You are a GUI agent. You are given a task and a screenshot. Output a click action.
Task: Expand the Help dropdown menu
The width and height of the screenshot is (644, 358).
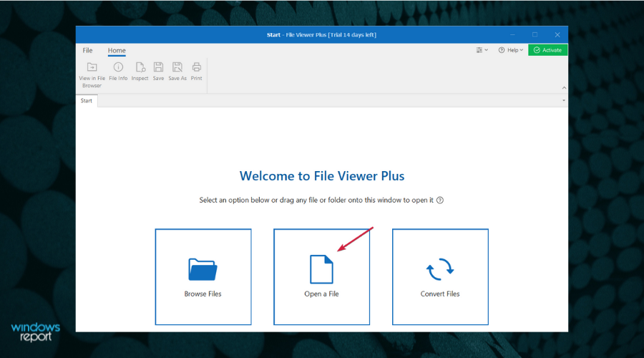[510, 50]
